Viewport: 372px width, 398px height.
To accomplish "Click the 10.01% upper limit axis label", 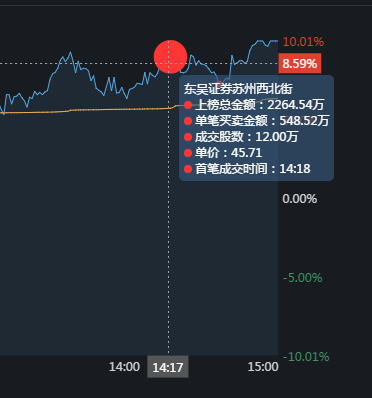I will coord(303,42).
